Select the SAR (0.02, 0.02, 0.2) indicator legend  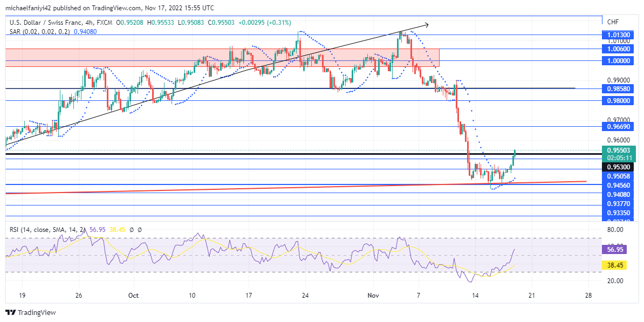pyautogui.click(x=39, y=31)
